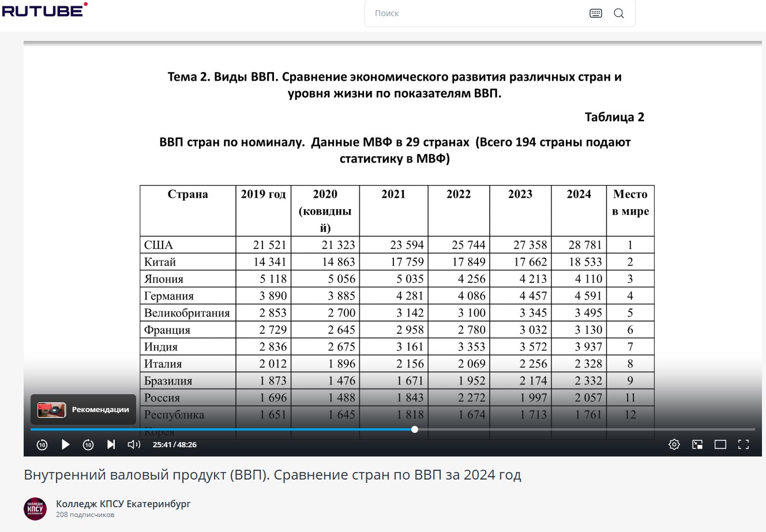The width and height of the screenshot is (766, 532).
Task: Enable picture-in-picture mode
Action: 697,444
